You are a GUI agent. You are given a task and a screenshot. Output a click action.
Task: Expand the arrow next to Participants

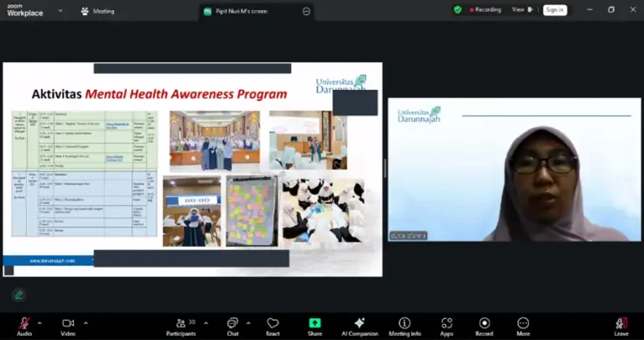click(x=205, y=323)
